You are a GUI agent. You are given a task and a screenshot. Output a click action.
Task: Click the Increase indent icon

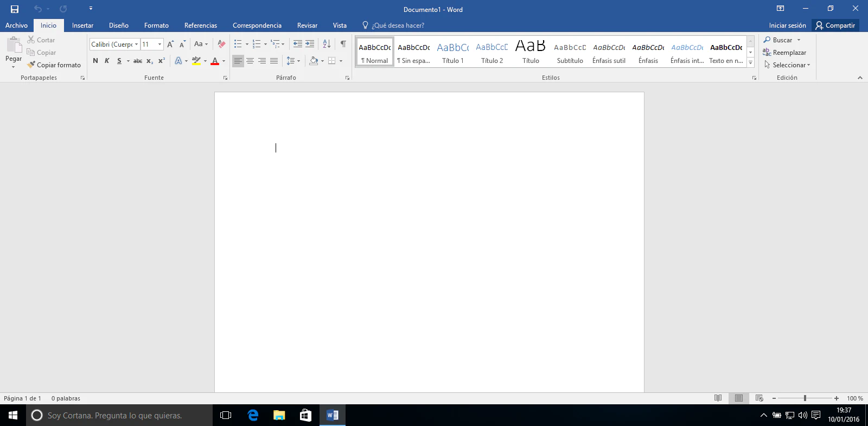pyautogui.click(x=310, y=44)
